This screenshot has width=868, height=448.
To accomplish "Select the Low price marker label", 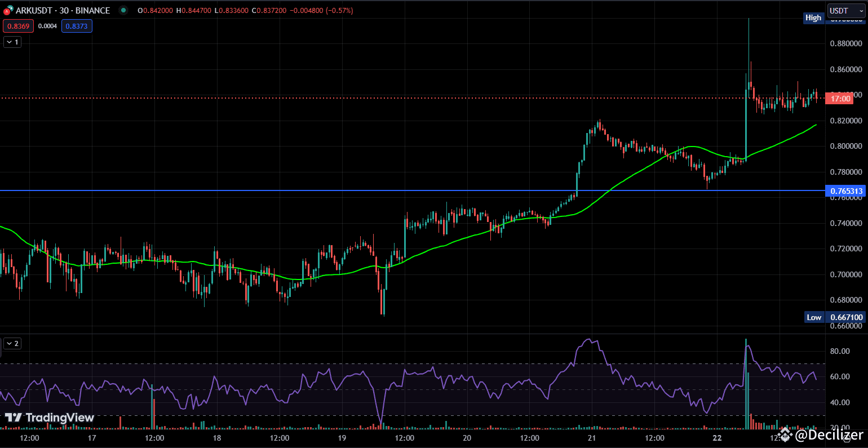I will (813, 317).
